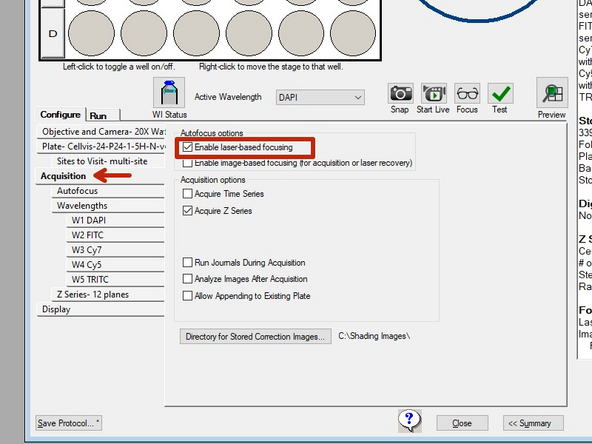This screenshot has width=592, height=444.
Task: Toggle the first well in row D
Action: point(91,33)
